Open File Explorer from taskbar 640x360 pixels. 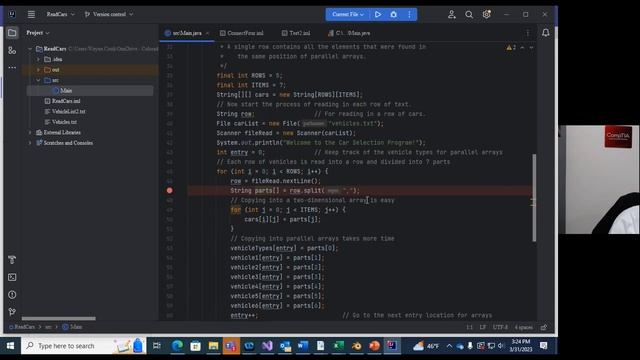(213, 346)
